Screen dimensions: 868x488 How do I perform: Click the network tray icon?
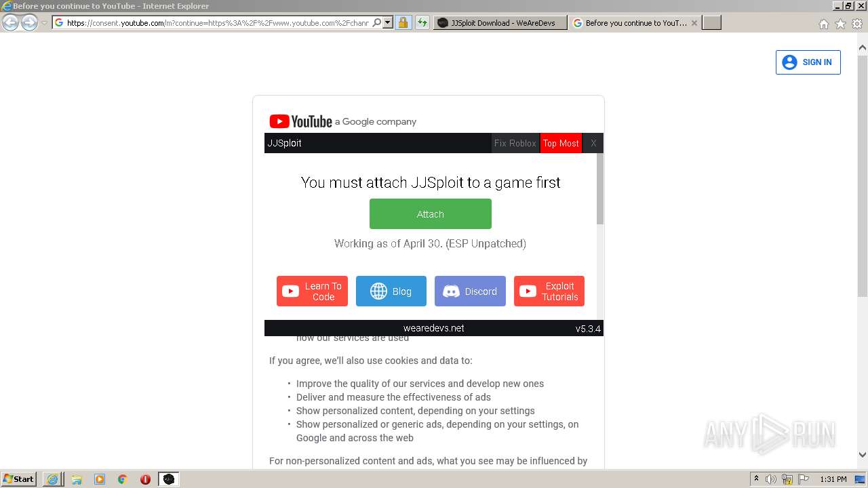(787, 479)
